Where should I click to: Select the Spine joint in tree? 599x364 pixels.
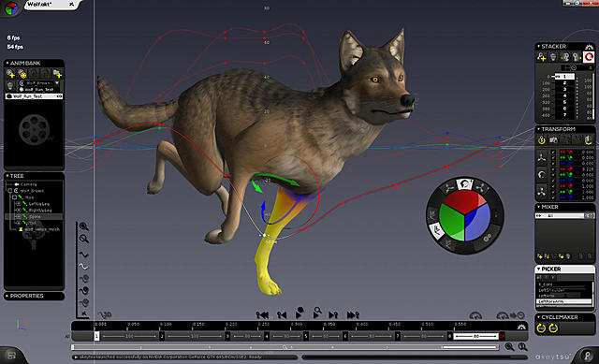click(35, 216)
